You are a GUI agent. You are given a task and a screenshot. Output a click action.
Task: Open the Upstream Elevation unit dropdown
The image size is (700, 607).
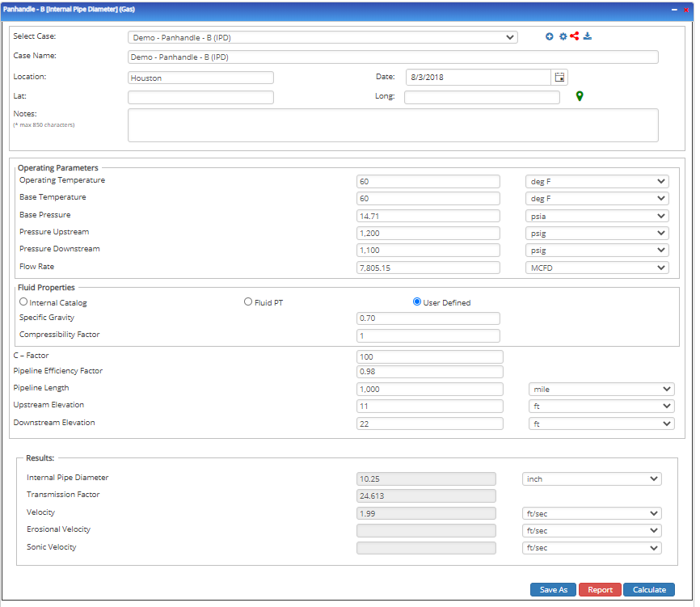601,406
